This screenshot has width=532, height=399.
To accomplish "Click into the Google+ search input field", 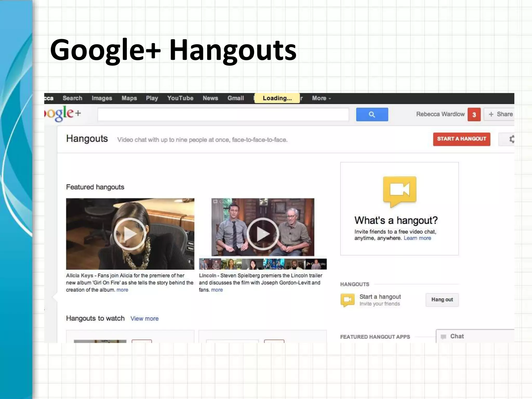I will (x=223, y=115).
